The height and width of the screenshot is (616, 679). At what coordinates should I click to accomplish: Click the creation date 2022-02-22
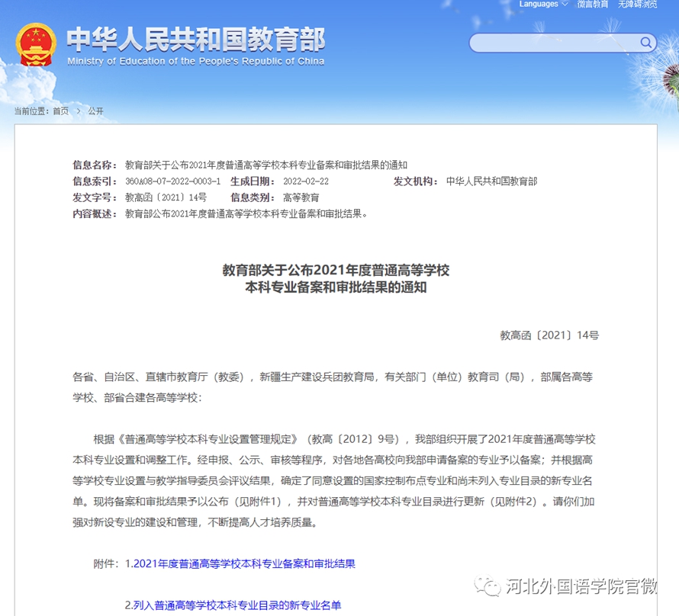(x=305, y=181)
